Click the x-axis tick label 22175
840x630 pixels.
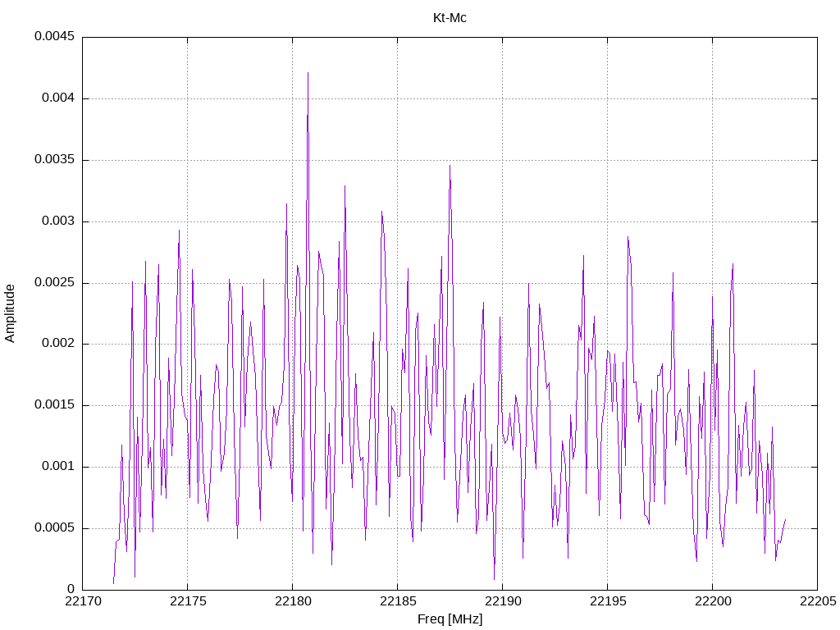tap(188, 601)
